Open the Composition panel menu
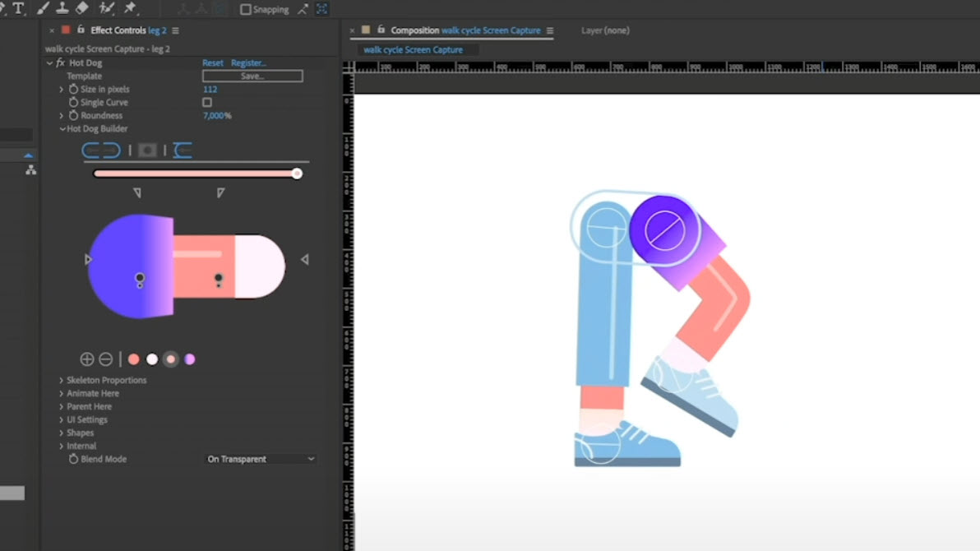 point(550,30)
